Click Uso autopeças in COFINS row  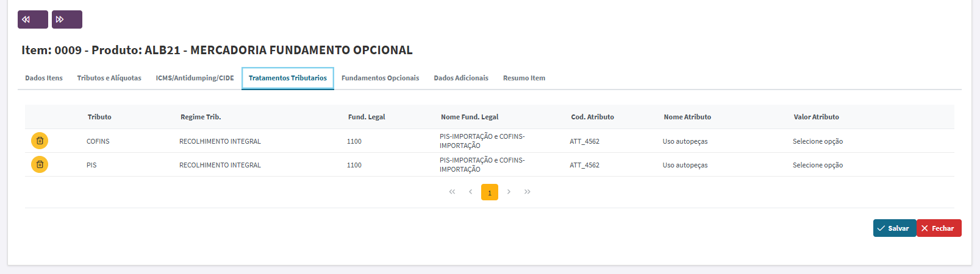point(685,141)
